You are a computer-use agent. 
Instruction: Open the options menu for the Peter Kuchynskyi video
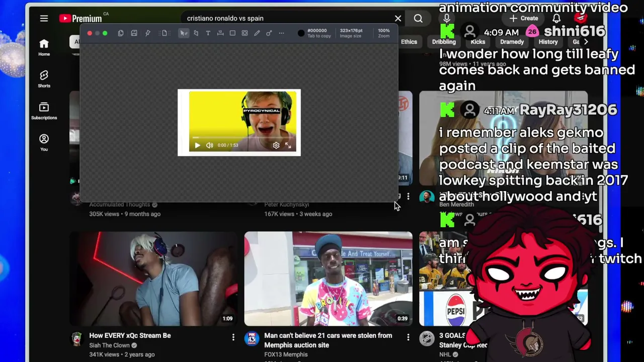pyautogui.click(x=408, y=196)
